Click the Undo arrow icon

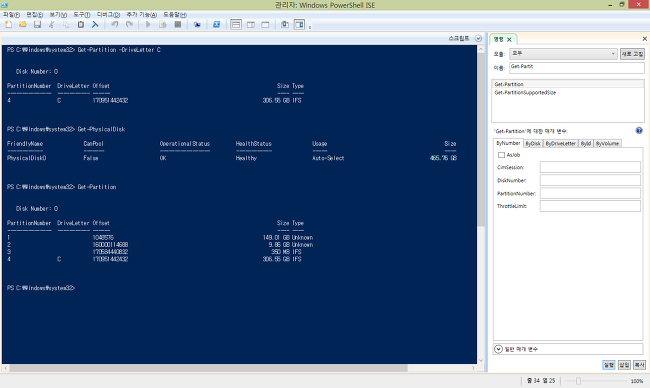coord(114,24)
